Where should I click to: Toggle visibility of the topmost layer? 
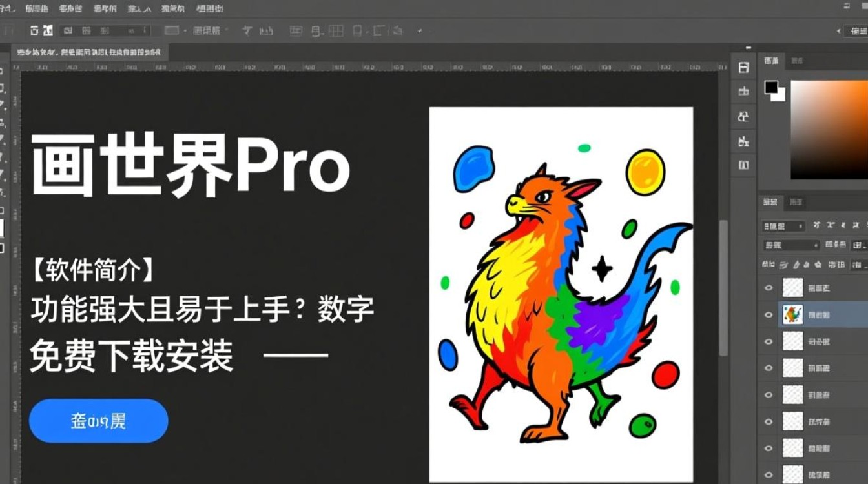769,288
